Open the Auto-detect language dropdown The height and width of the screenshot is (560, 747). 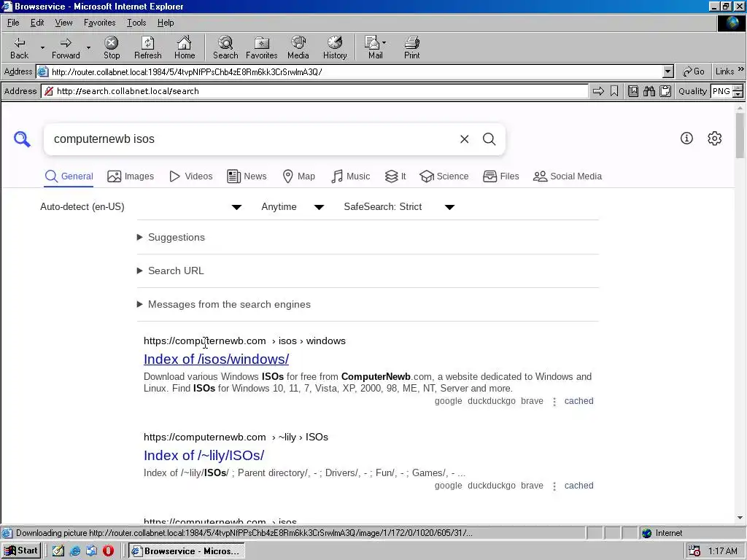point(141,207)
